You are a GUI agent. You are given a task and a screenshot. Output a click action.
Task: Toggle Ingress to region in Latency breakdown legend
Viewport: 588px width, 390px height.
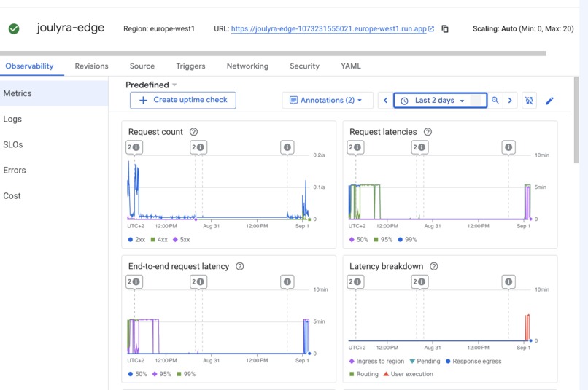(376, 361)
